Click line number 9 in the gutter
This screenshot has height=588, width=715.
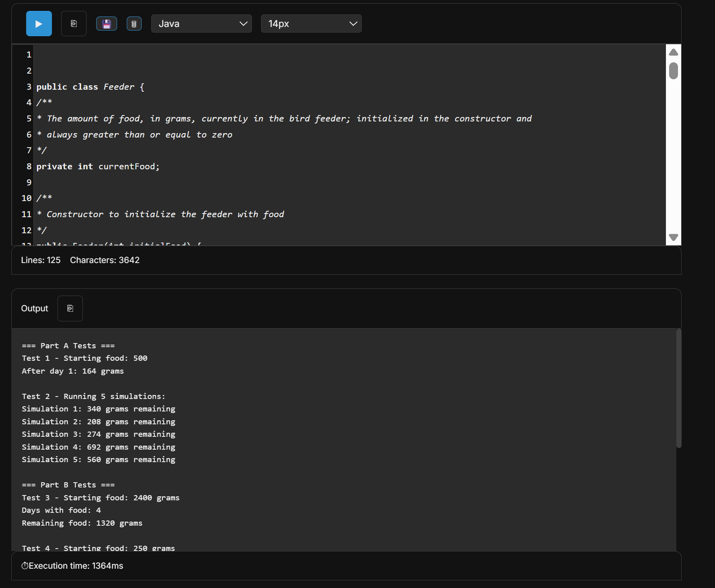pyautogui.click(x=29, y=183)
